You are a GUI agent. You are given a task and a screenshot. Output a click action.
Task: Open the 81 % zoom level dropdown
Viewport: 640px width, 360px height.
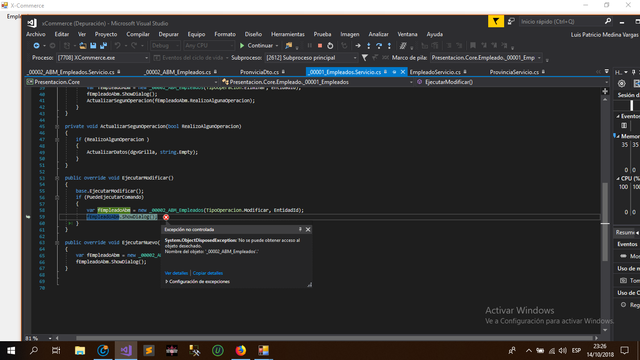point(39,338)
